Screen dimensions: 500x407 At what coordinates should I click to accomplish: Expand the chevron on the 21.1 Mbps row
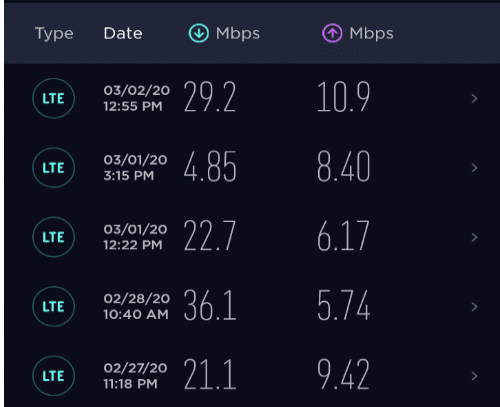pyautogui.click(x=474, y=376)
